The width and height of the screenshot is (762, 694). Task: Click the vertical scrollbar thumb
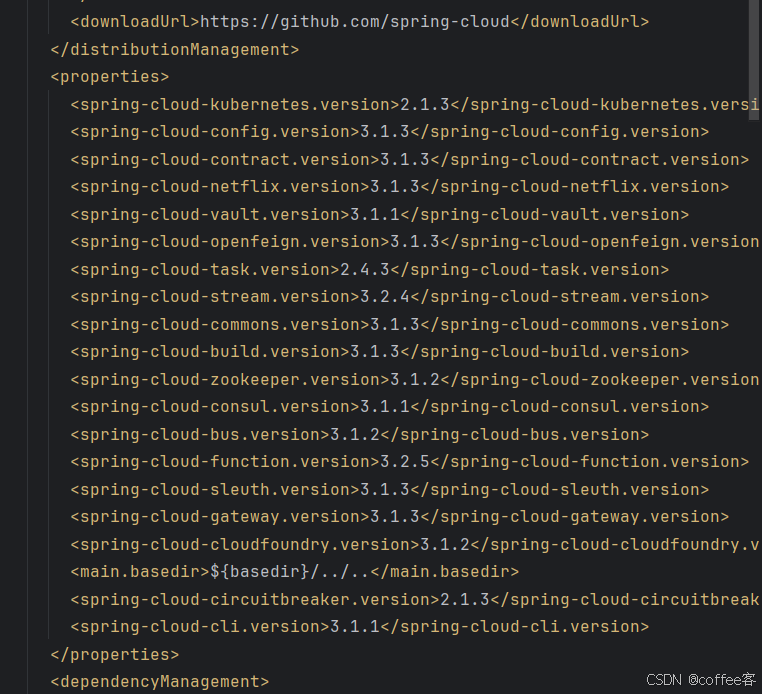(x=754, y=58)
